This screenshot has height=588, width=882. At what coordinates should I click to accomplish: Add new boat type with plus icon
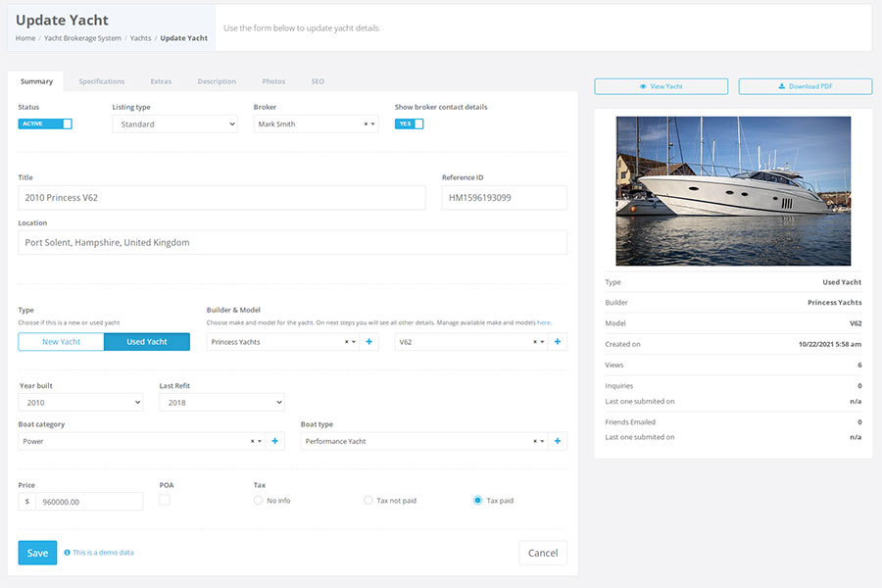[558, 441]
